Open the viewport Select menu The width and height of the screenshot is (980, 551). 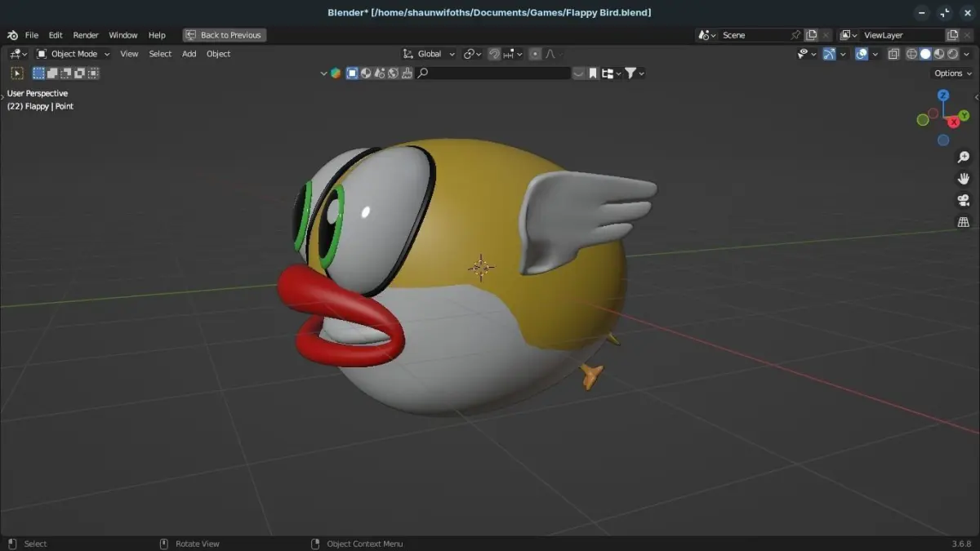click(160, 54)
